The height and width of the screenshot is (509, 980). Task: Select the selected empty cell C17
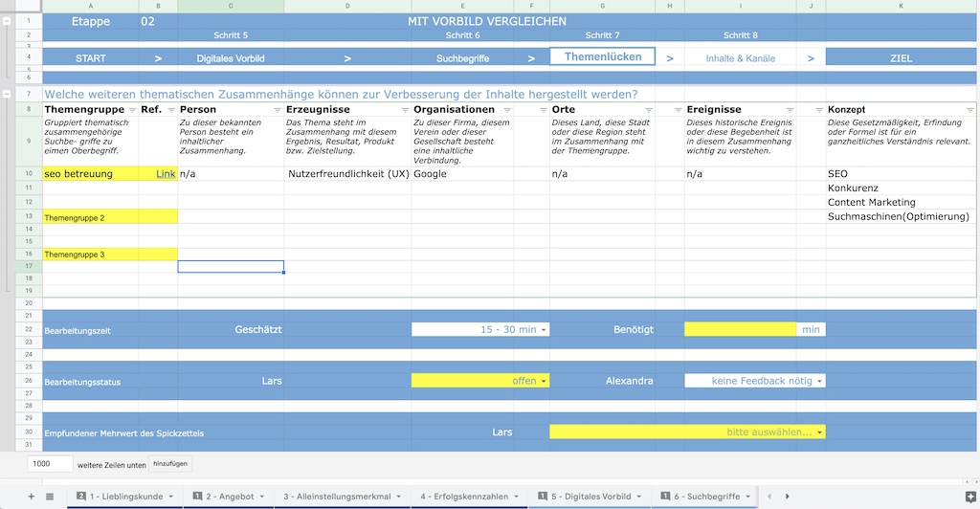click(x=231, y=267)
